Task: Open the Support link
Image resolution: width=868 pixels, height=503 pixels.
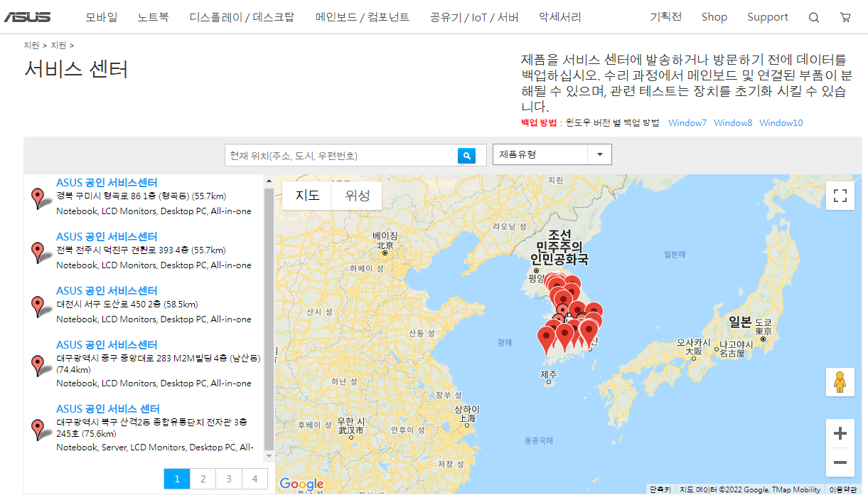Action: pos(768,17)
